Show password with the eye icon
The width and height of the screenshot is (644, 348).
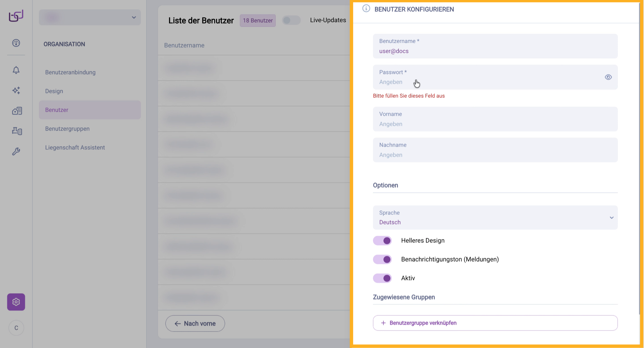[x=608, y=77]
